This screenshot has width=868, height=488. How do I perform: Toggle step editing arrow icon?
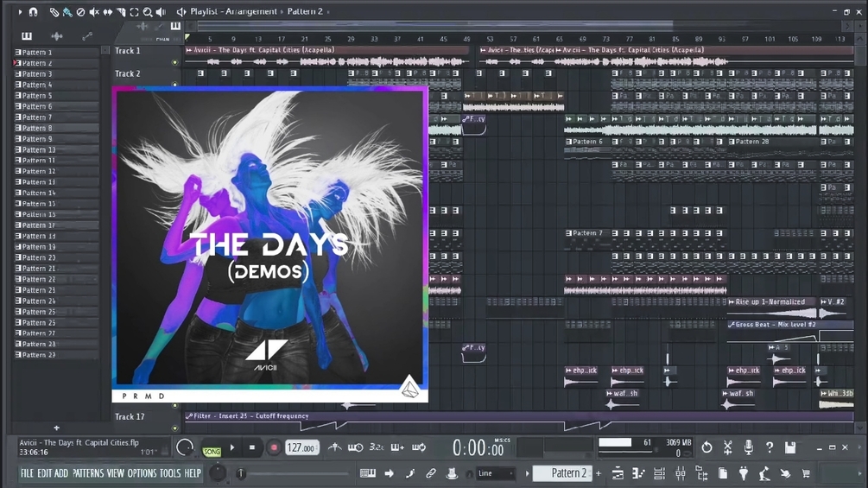click(390, 473)
